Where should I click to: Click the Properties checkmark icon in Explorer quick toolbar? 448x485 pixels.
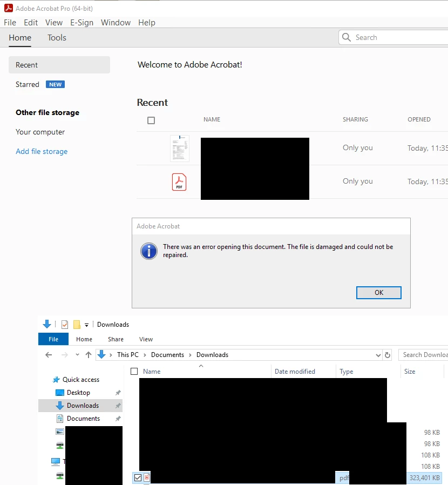tap(65, 325)
